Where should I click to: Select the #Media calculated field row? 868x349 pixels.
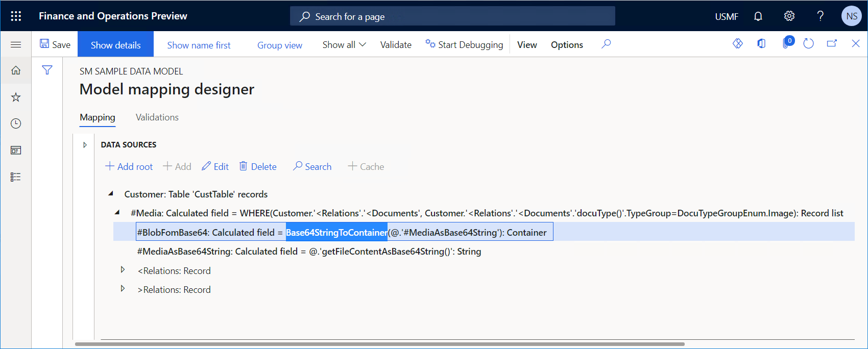pyautogui.click(x=487, y=213)
